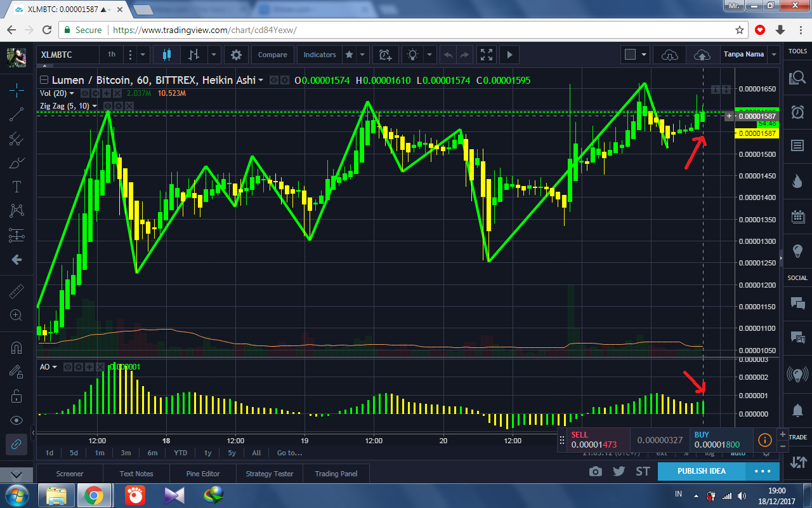Viewport: 812px width, 508px height.
Task: Hide the Vol (20) indicator
Action: [85, 93]
